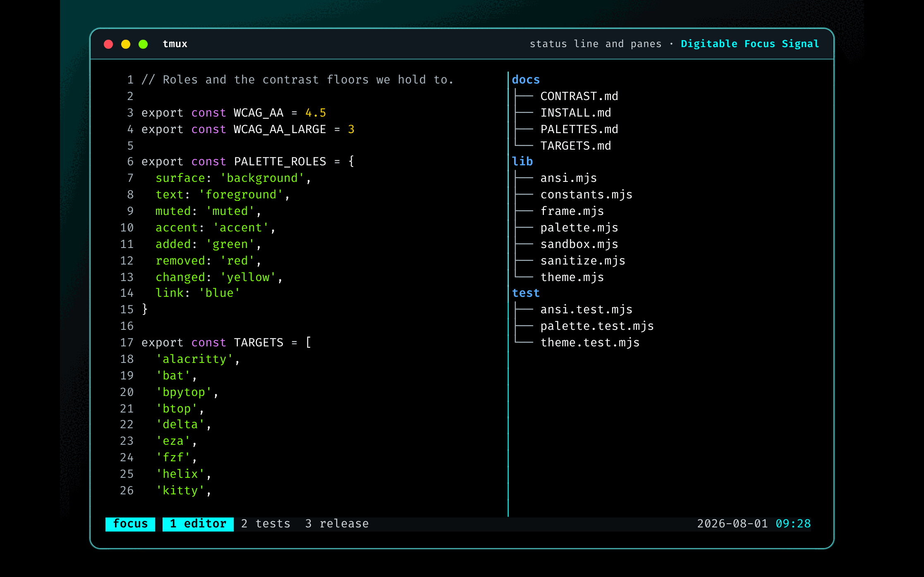Click 'Digitable Focus Signal' theme name in title bar
The height and width of the screenshot is (577, 924).
(x=750, y=44)
